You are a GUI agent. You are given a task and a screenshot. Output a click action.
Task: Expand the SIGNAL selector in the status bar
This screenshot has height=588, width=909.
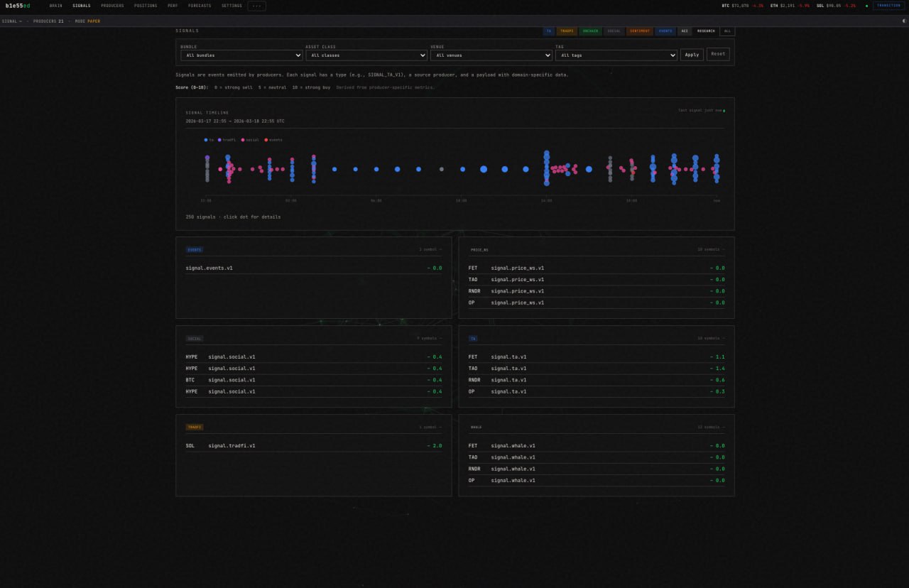[11, 21]
